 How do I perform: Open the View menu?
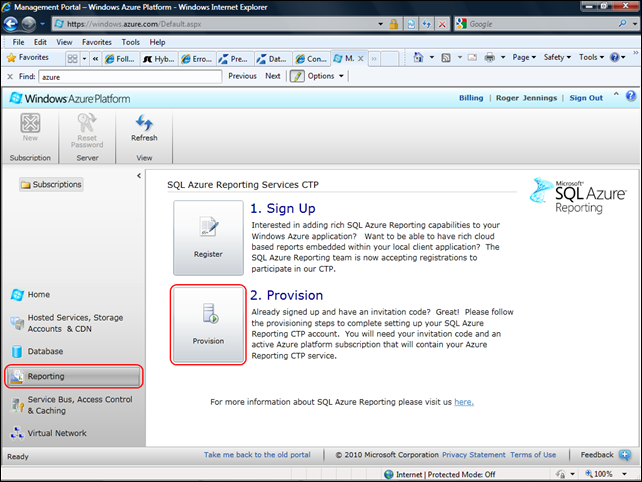click(64, 42)
